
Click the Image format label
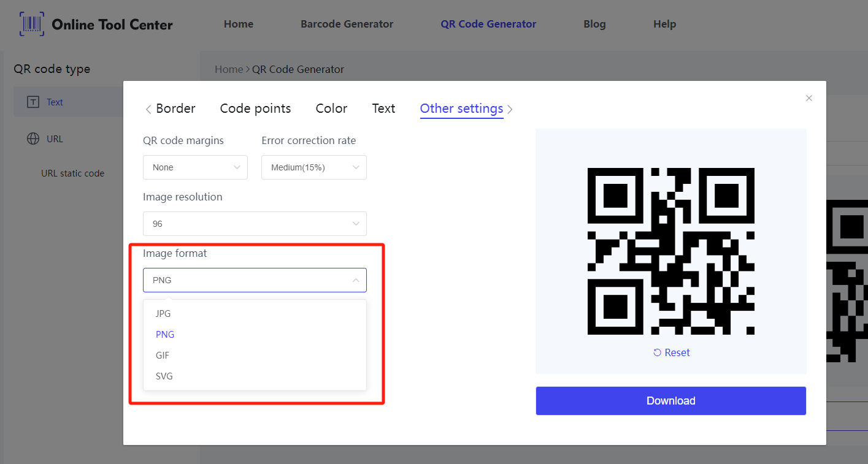[x=175, y=253]
